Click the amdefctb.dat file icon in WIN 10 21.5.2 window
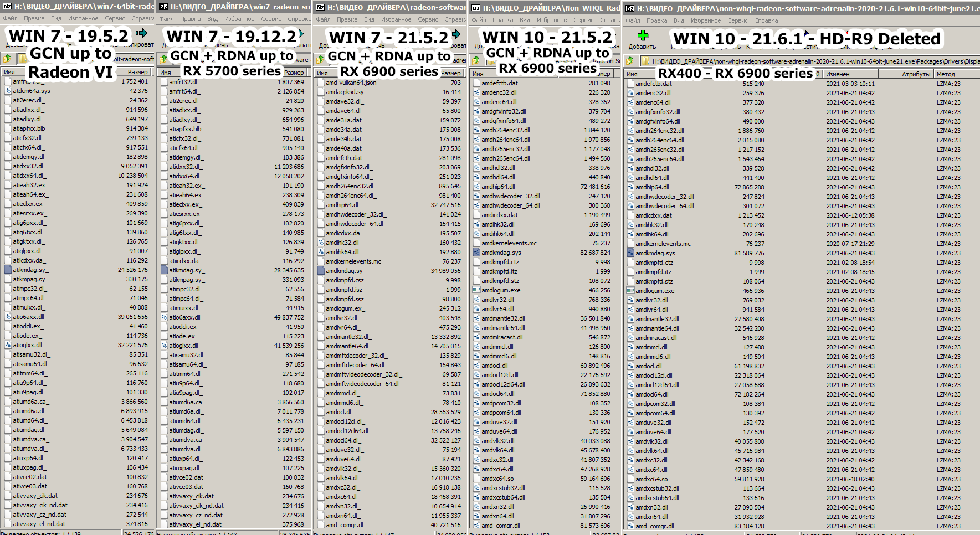The image size is (980, 535). pos(476,83)
